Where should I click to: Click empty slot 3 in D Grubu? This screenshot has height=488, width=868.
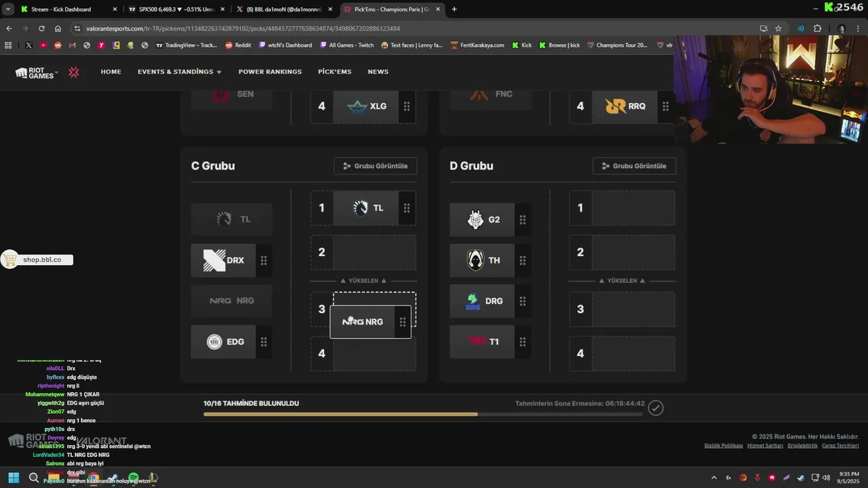tap(633, 309)
